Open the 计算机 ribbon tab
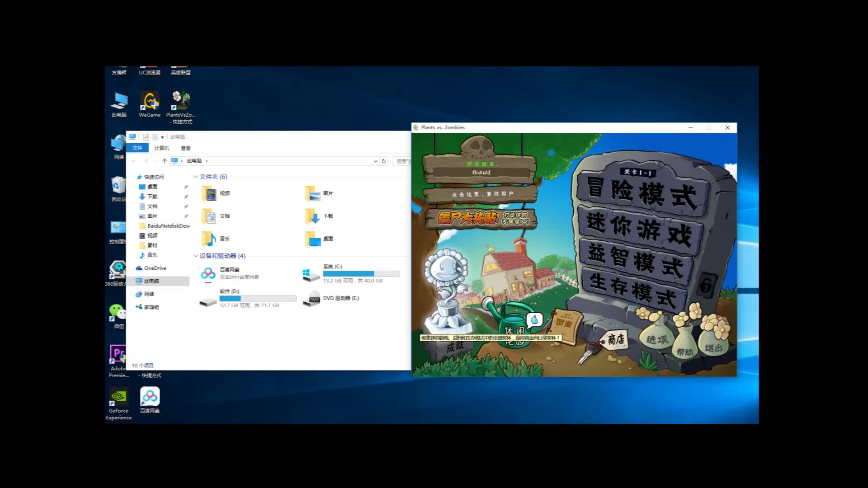The height and width of the screenshot is (488, 868). tap(161, 148)
